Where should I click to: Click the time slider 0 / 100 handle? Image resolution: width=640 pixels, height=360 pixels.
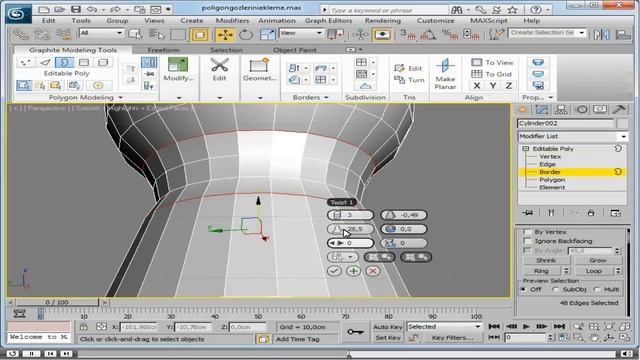57,302
